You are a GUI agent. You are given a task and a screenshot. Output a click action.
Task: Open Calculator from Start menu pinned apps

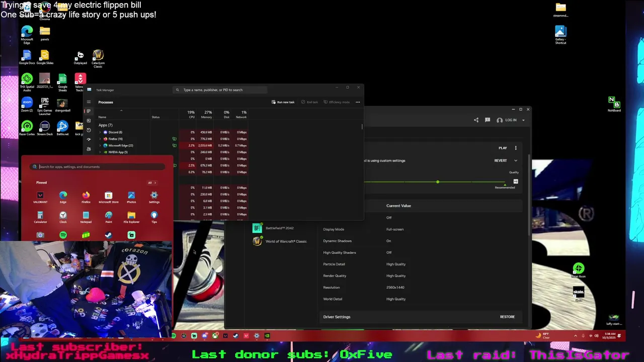click(40, 217)
